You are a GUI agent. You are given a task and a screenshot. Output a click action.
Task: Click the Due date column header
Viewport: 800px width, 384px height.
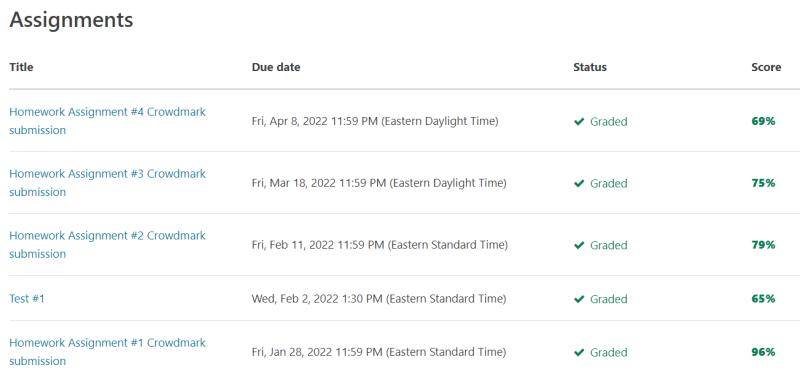tap(276, 67)
